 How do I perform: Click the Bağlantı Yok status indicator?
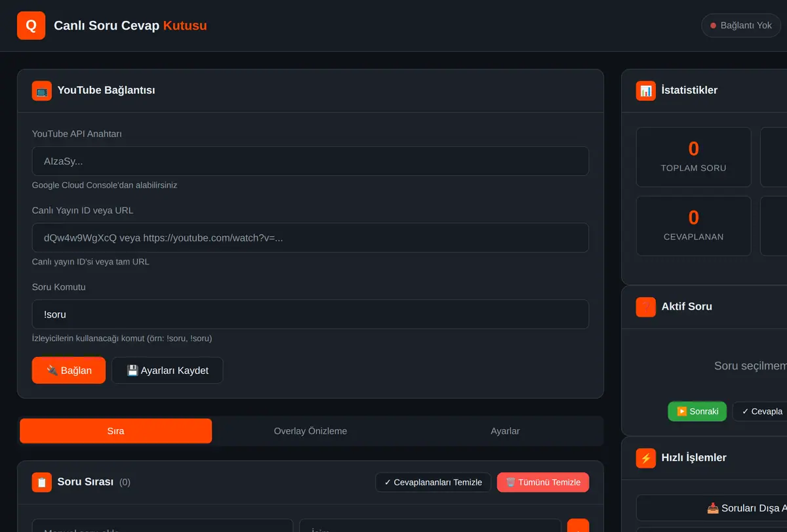[742, 26]
